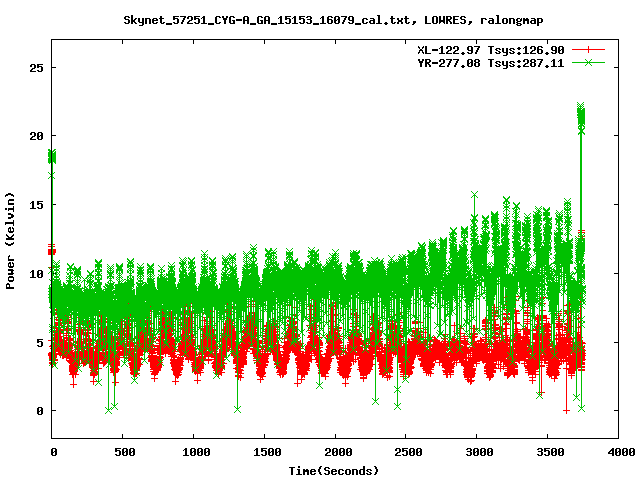Click the green spike near 18 Kelvin at start
The width and height of the screenshot is (640, 480).
coord(52,157)
